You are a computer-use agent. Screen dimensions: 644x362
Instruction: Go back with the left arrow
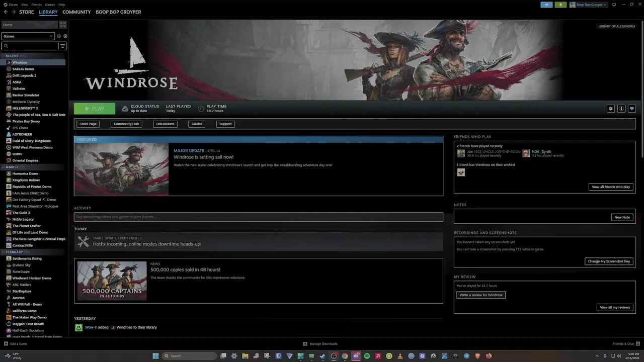click(x=6, y=12)
